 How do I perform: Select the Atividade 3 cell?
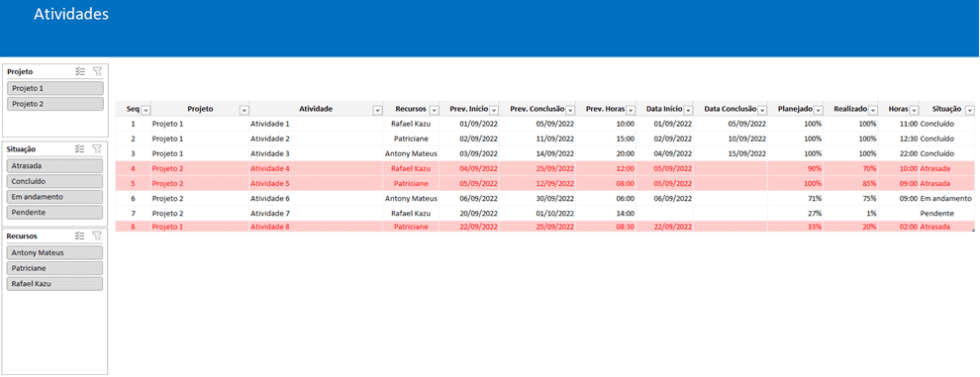tap(316, 153)
